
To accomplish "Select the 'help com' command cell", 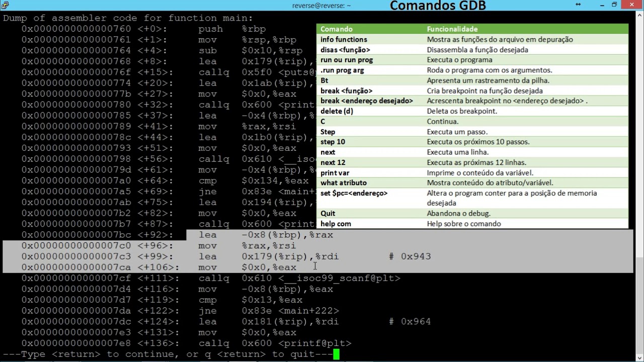I will pyautogui.click(x=336, y=224).
